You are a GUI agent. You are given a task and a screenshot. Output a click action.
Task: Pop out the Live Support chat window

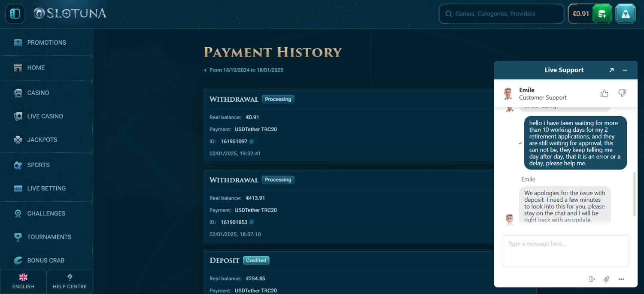(x=611, y=70)
